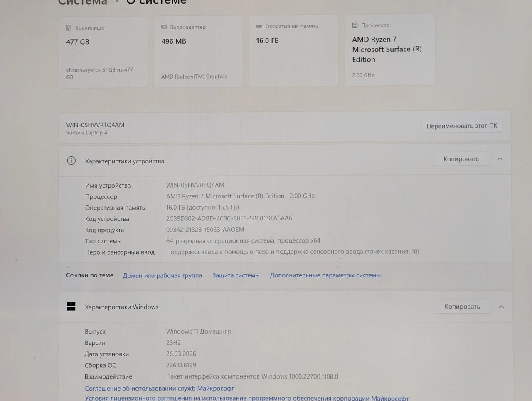
Task: Click the install date 26.03.2026
Action: point(181,354)
